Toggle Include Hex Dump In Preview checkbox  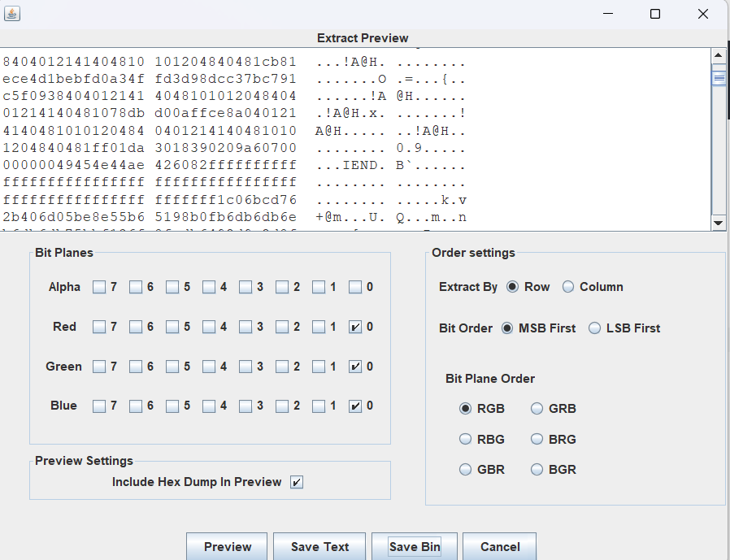297,482
